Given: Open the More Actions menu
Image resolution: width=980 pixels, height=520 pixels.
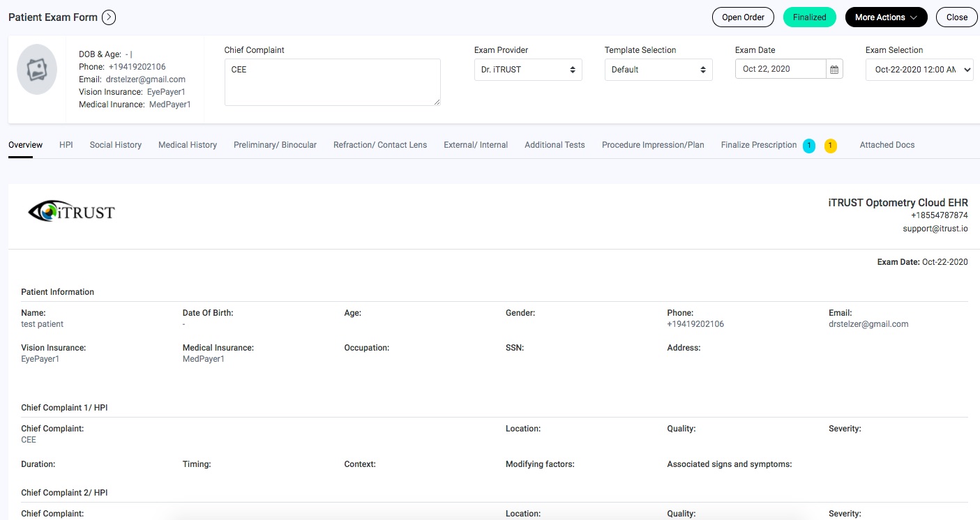Looking at the screenshot, I should point(886,17).
